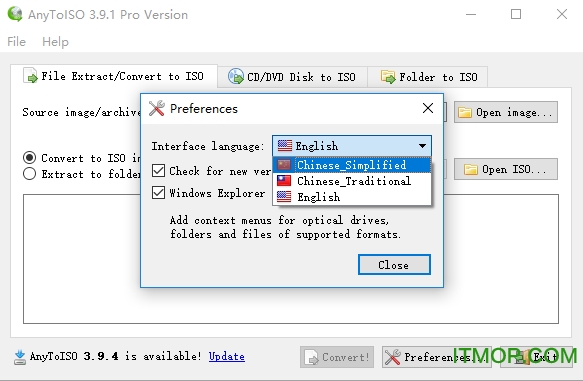
Task: Click the CD/DVD disc tab icon
Action: 235,77
